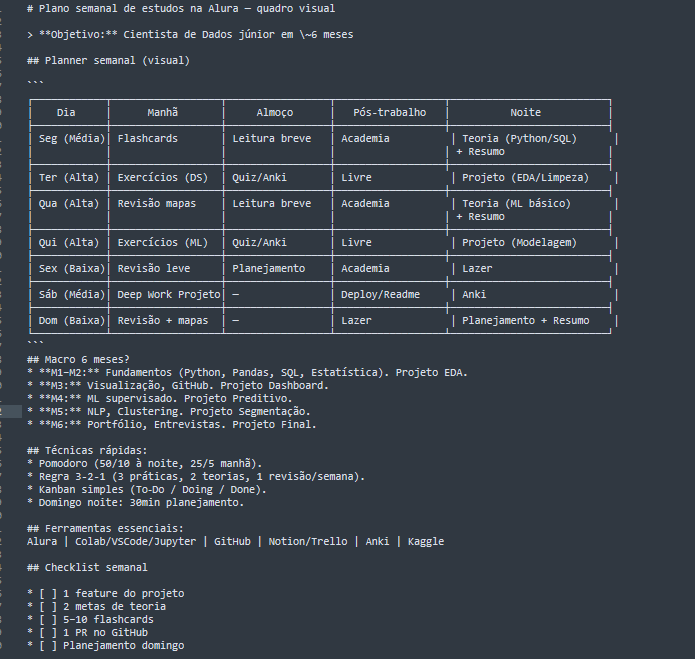Place cursor on the M5 "NLP, Clustering" line
The width and height of the screenshot is (695, 659).
(x=168, y=411)
